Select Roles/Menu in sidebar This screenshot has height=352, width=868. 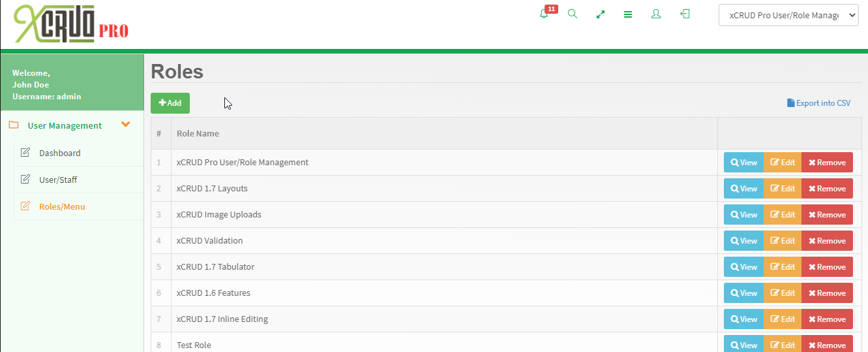click(x=62, y=206)
